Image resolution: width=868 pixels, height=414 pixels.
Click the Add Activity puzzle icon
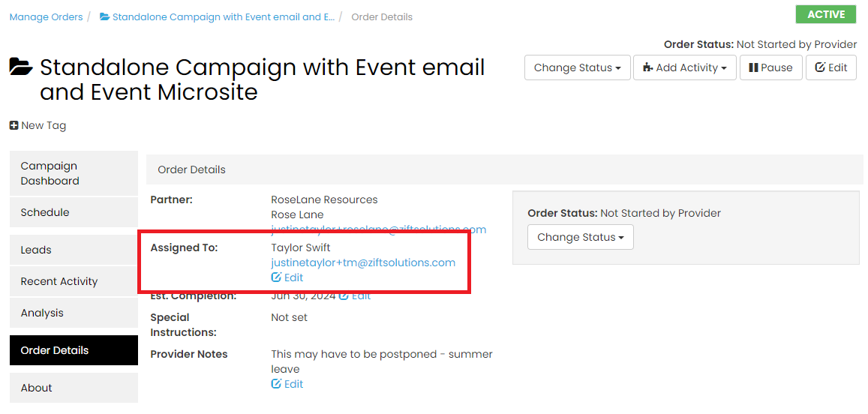coord(647,67)
